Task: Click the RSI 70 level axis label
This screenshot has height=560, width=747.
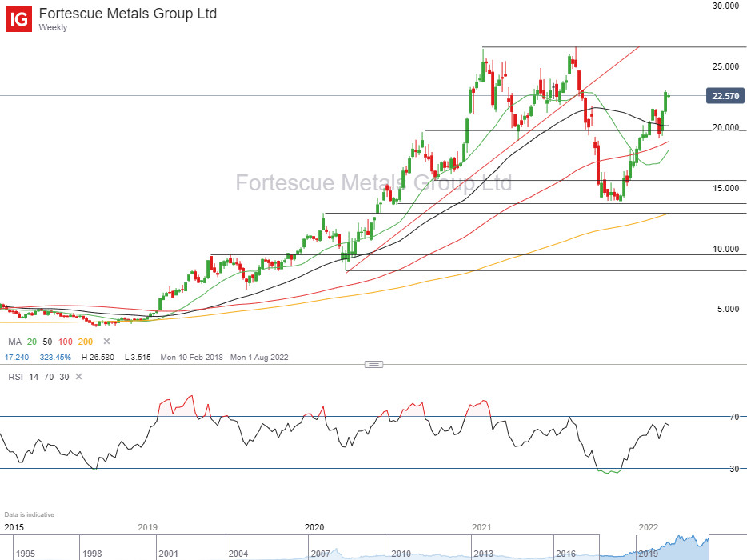Action: coord(735,417)
